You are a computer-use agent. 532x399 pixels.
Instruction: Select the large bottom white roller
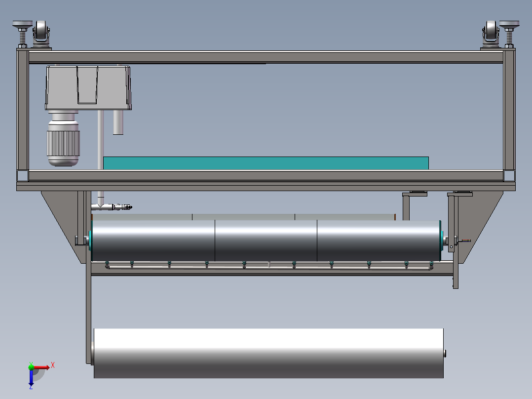(x=268, y=353)
